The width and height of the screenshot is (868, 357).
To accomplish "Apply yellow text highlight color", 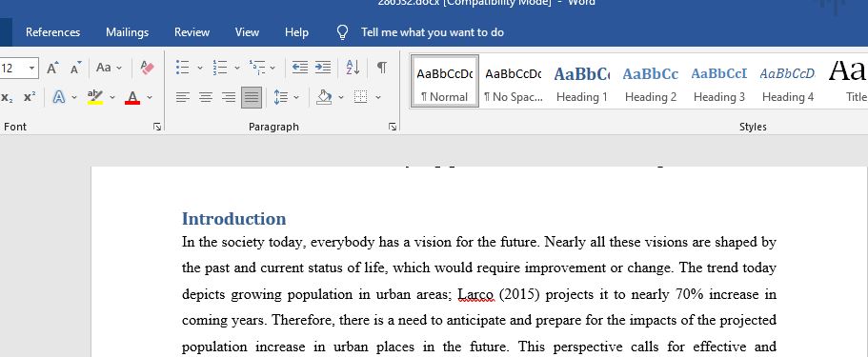I will 95,98.
